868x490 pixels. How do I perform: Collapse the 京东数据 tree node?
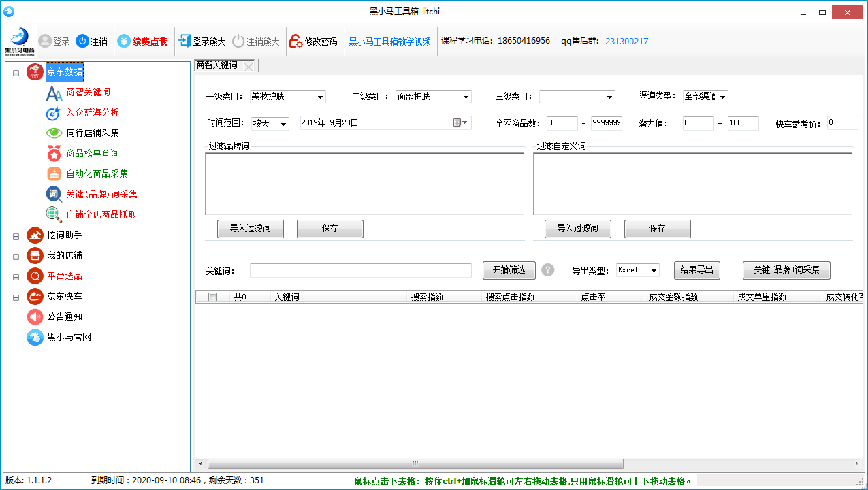[x=16, y=72]
